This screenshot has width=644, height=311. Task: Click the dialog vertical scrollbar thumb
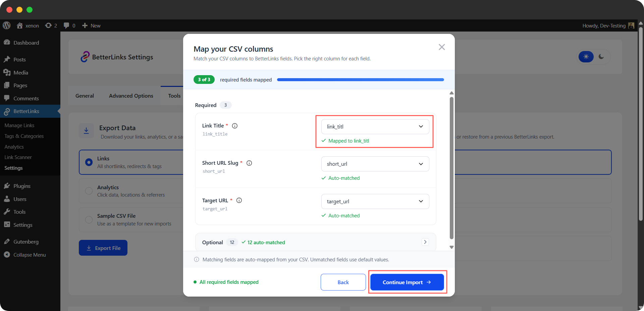tap(451, 168)
